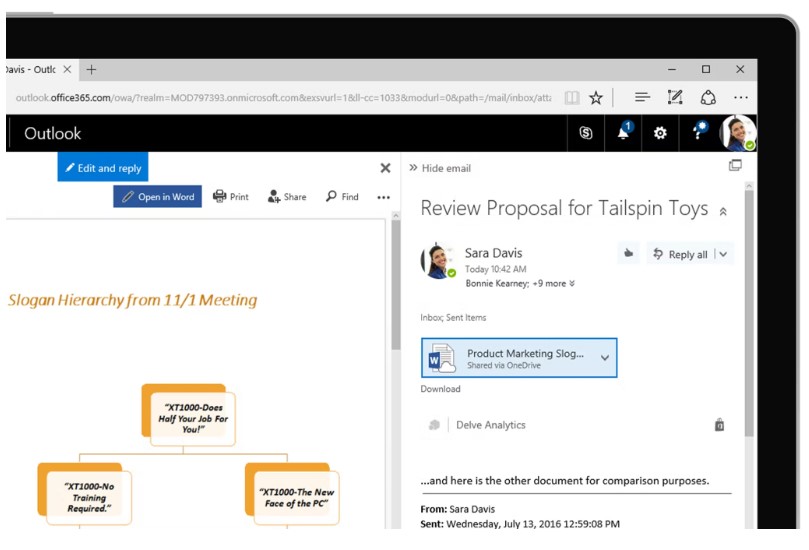Click Slogan Hierarchy from 11/1 Meeting heading
This screenshot has height=550, width=809.
[x=133, y=300]
